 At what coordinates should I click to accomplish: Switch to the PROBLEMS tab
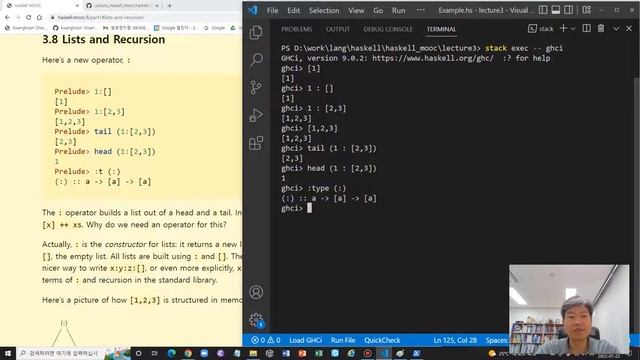pos(296,29)
